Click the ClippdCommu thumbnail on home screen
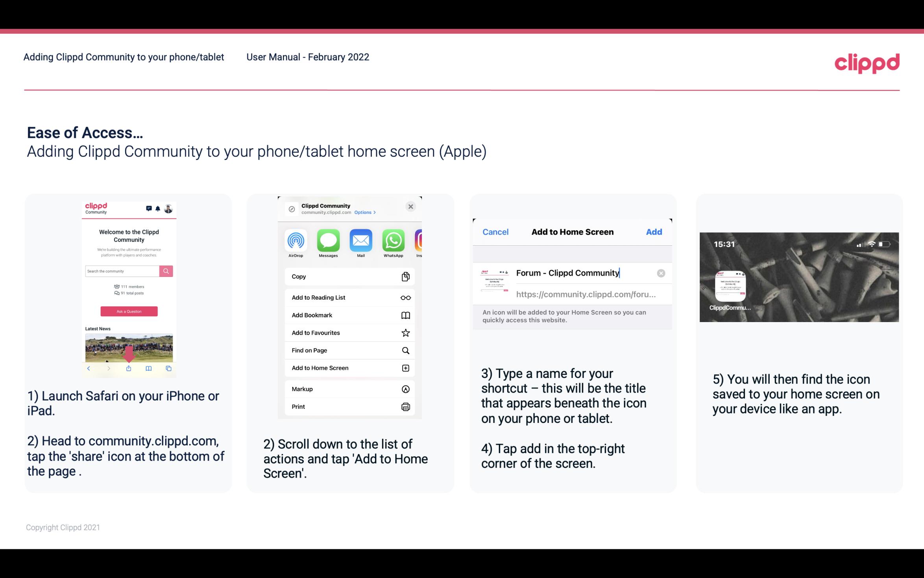 tap(729, 286)
